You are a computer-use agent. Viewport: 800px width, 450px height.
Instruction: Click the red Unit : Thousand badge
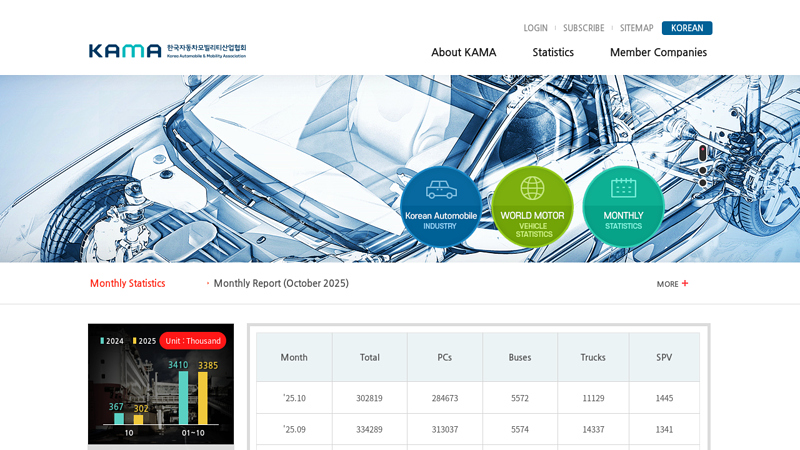click(x=193, y=341)
